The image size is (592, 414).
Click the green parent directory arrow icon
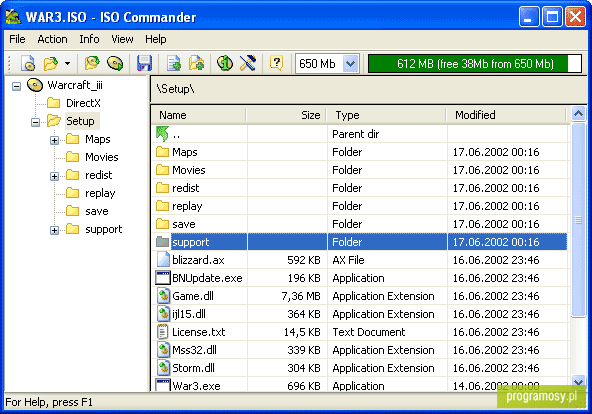pyautogui.click(x=162, y=134)
